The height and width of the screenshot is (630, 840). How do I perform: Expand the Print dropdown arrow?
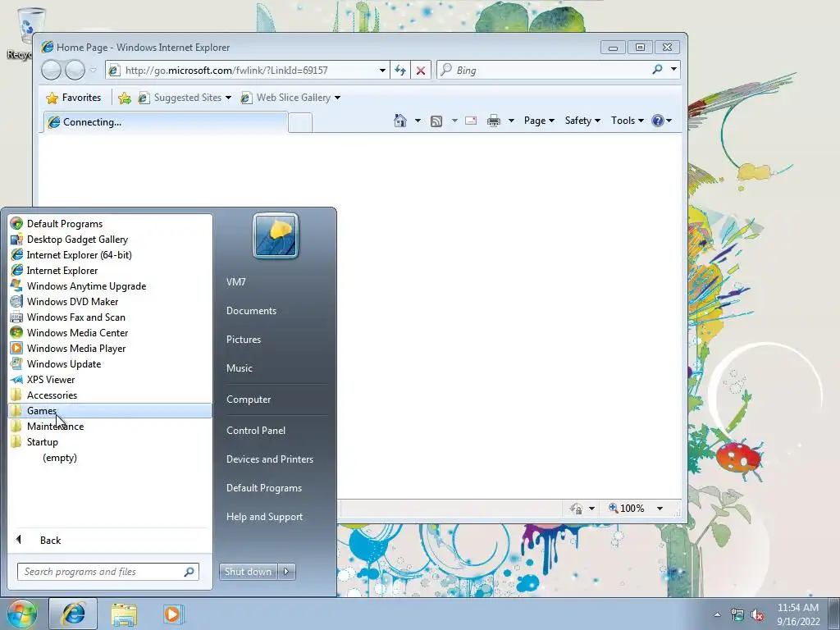511,121
